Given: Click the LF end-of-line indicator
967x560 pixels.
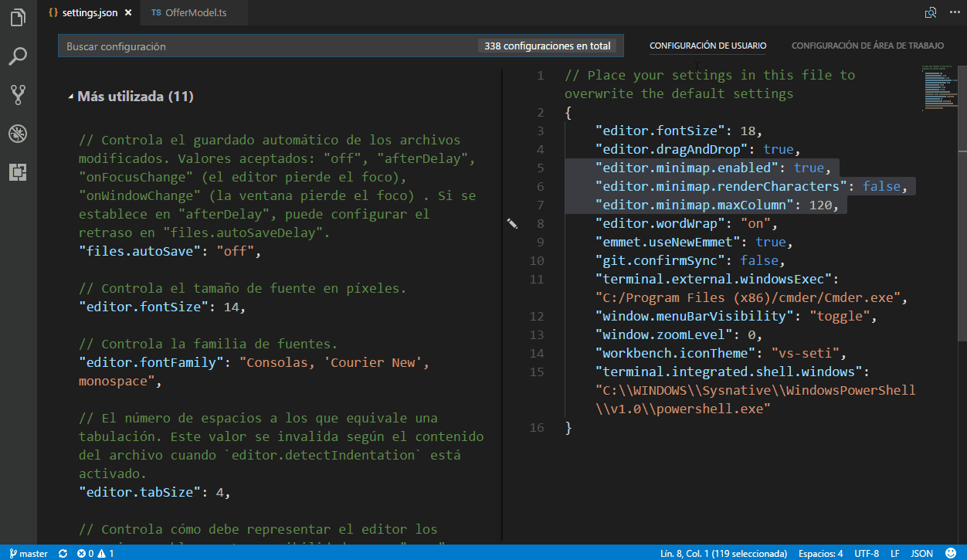Looking at the screenshot, I should (x=895, y=554).
